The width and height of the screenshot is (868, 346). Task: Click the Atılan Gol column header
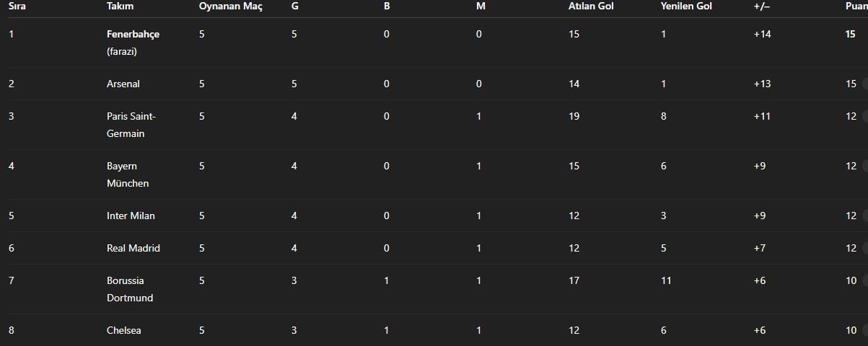(x=591, y=6)
